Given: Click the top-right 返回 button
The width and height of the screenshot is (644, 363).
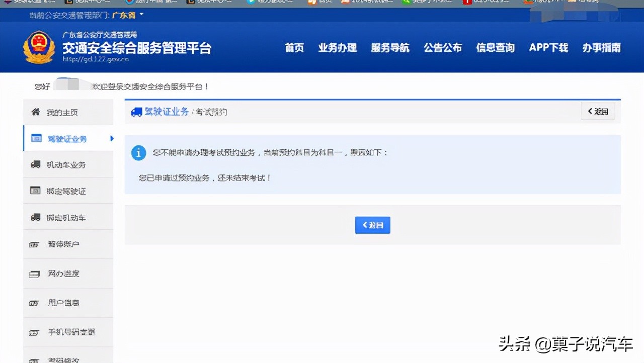Looking at the screenshot, I should tap(598, 112).
